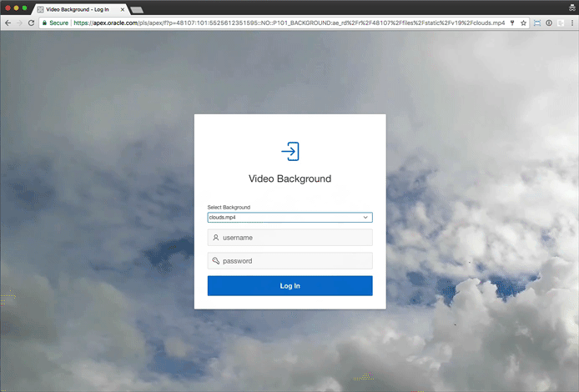Open a new browser tab

click(x=137, y=8)
